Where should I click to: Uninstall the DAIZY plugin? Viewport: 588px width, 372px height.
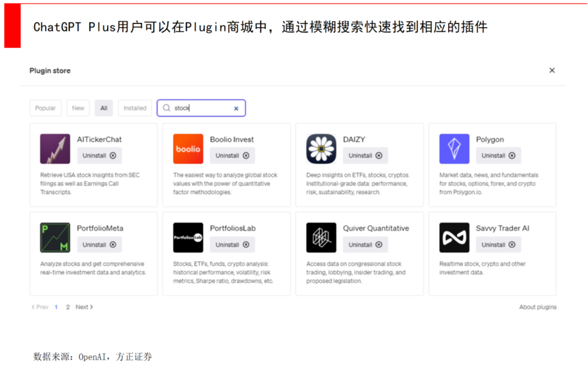point(365,155)
